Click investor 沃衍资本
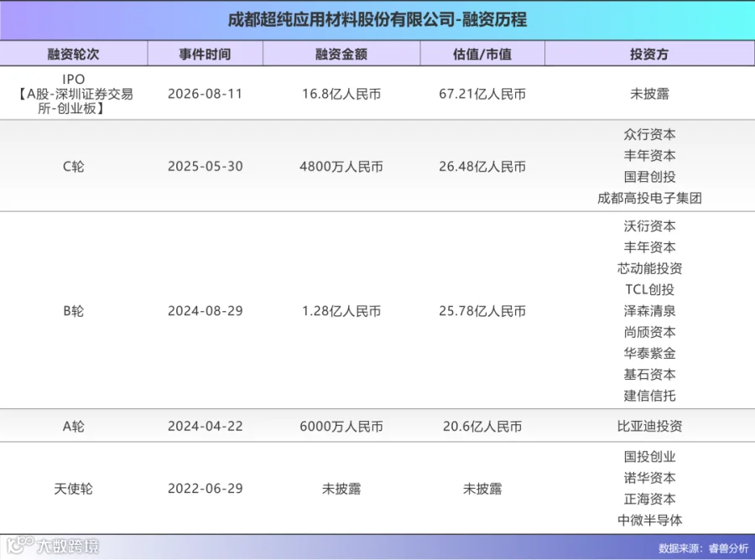Screen dimensions: 755x560 (649, 226)
